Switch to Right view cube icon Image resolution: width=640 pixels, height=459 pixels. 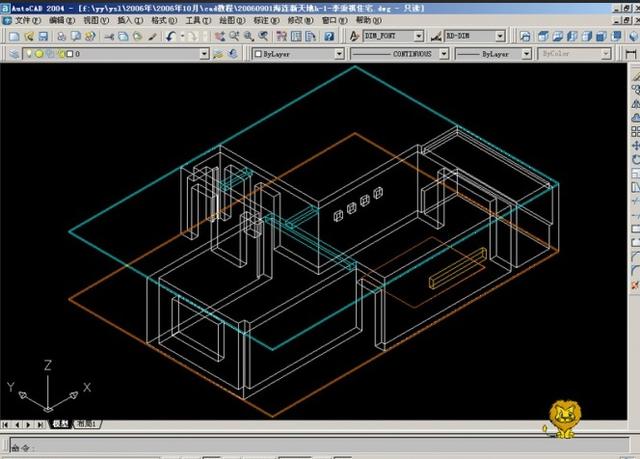587,37
